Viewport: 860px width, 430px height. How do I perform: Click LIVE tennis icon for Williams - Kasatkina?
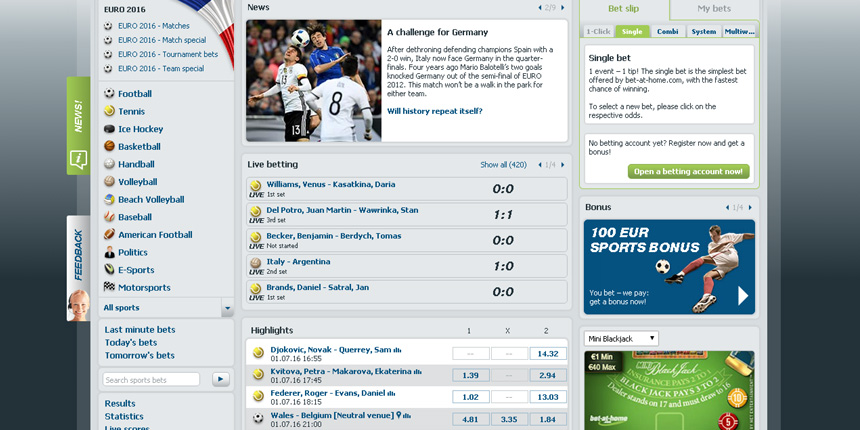point(256,188)
